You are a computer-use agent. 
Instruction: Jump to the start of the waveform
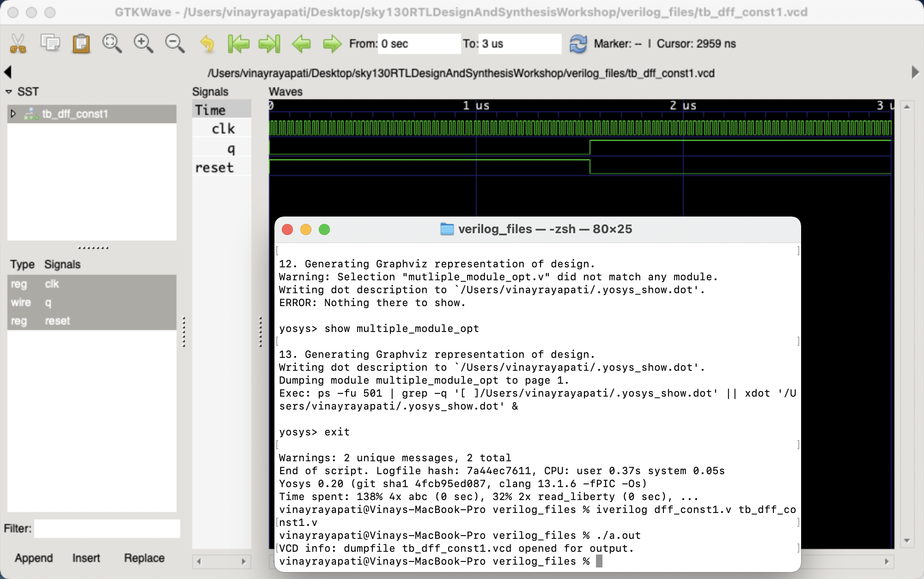click(x=239, y=43)
